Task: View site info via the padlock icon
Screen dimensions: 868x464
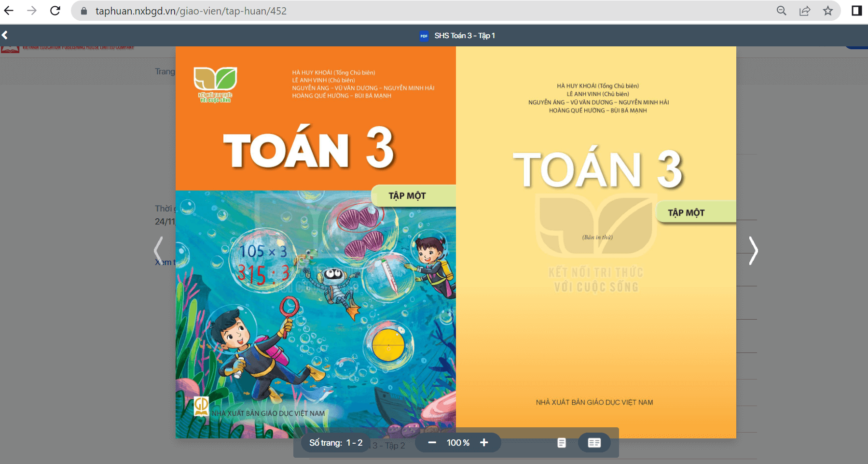Action: [84, 11]
